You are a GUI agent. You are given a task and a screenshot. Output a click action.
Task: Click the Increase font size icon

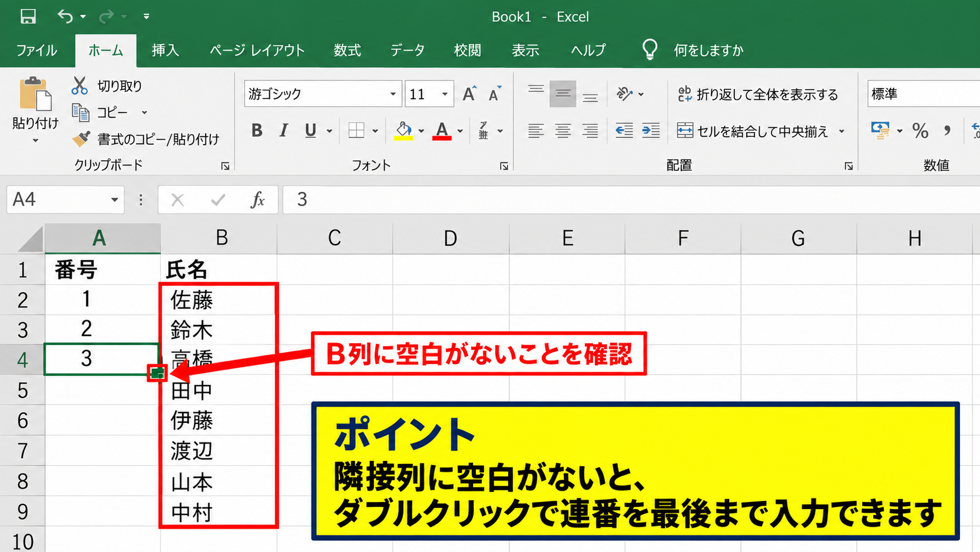[x=469, y=94]
